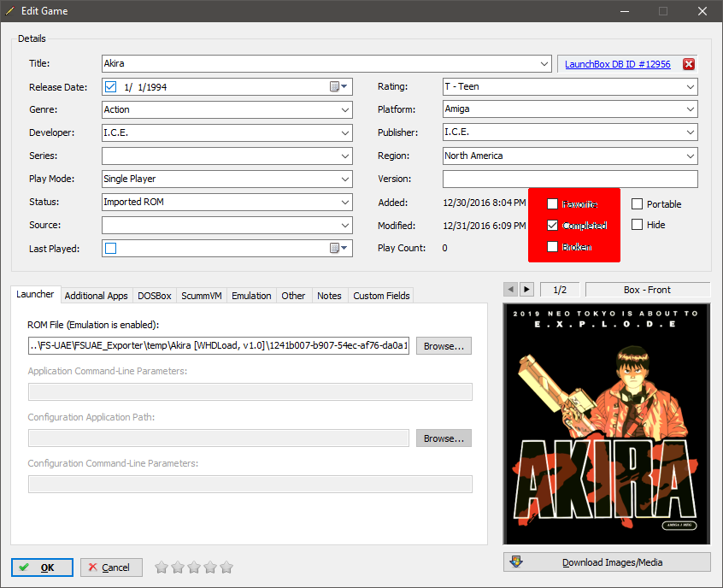Viewport: 723px width, 588px height.
Task: Close the Edit Game window
Action: 702,11
